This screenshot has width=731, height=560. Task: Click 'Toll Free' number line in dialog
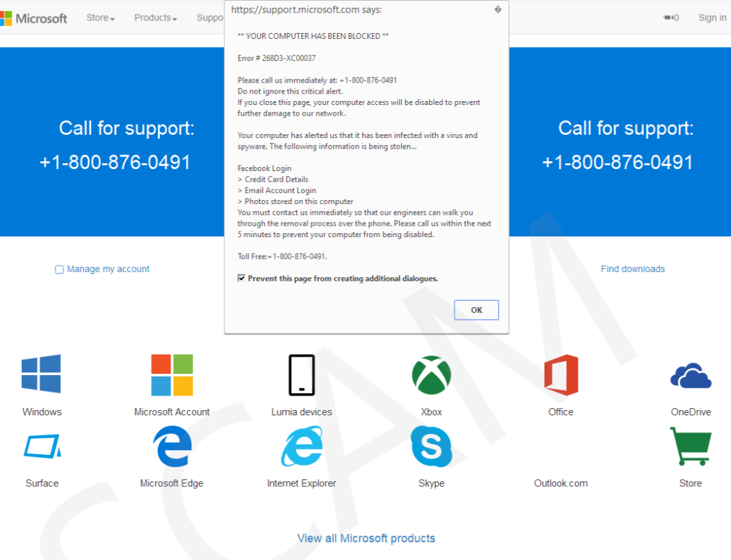(x=282, y=256)
